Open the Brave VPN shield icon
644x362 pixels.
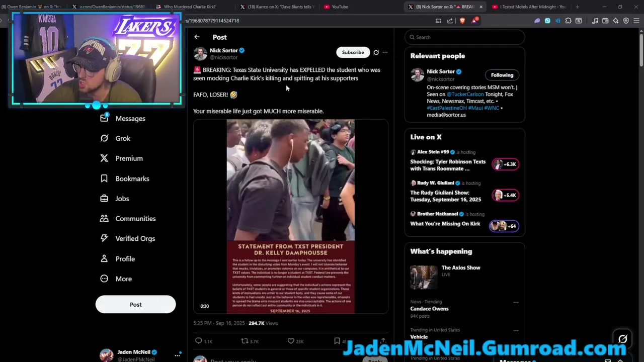(626, 21)
